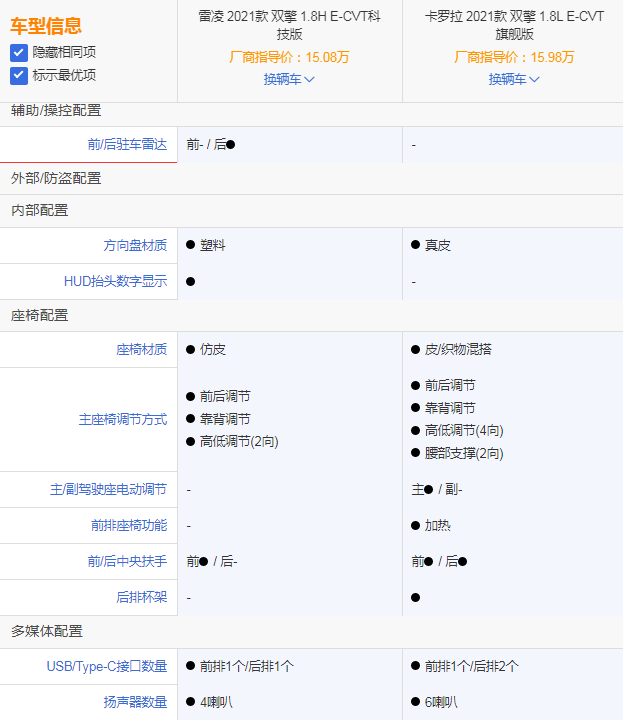Select the 扬声器数量 parameter link

(x=135, y=702)
